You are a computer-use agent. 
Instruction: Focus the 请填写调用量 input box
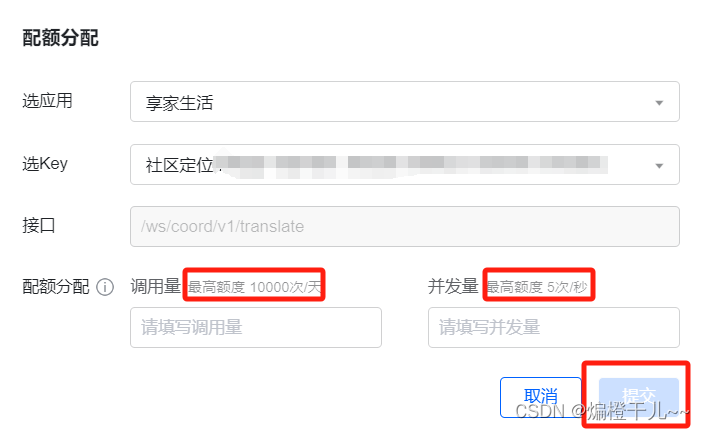pos(256,327)
